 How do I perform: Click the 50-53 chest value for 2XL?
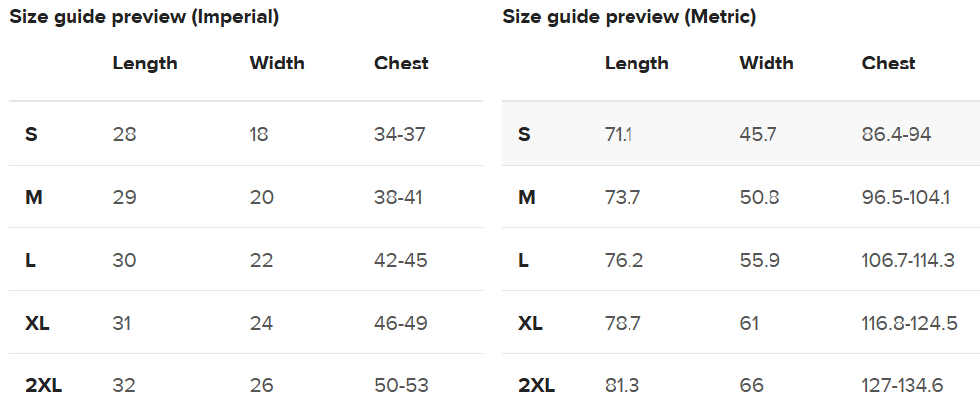click(x=400, y=386)
